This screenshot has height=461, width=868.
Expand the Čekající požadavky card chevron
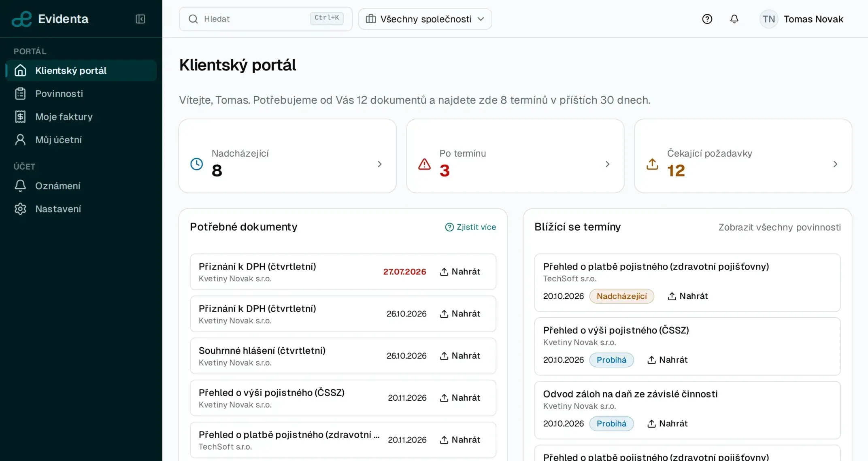[835, 164]
